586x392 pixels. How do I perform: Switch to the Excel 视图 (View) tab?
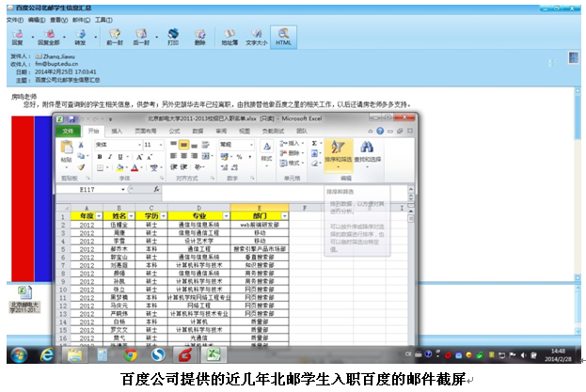pos(245,131)
